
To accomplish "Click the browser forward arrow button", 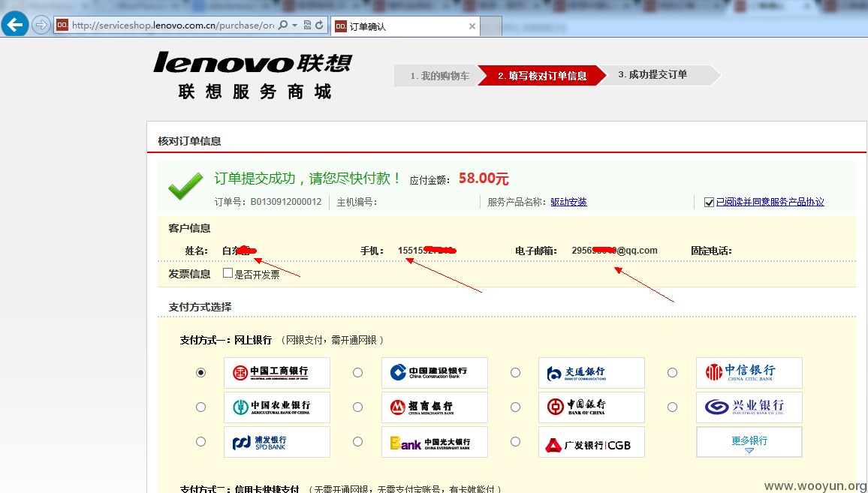I will (41, 25).
